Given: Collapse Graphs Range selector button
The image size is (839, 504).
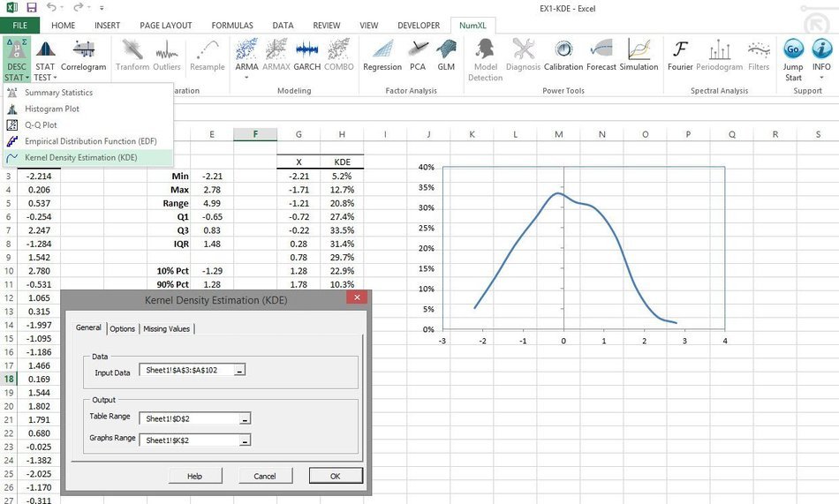Looking at the screenshot, I should [245, 440].
